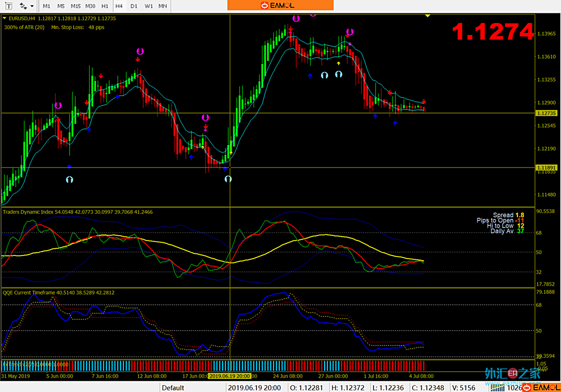
Task: Click the connection bars icon in status bar
Action: click(x=497, y=388)
